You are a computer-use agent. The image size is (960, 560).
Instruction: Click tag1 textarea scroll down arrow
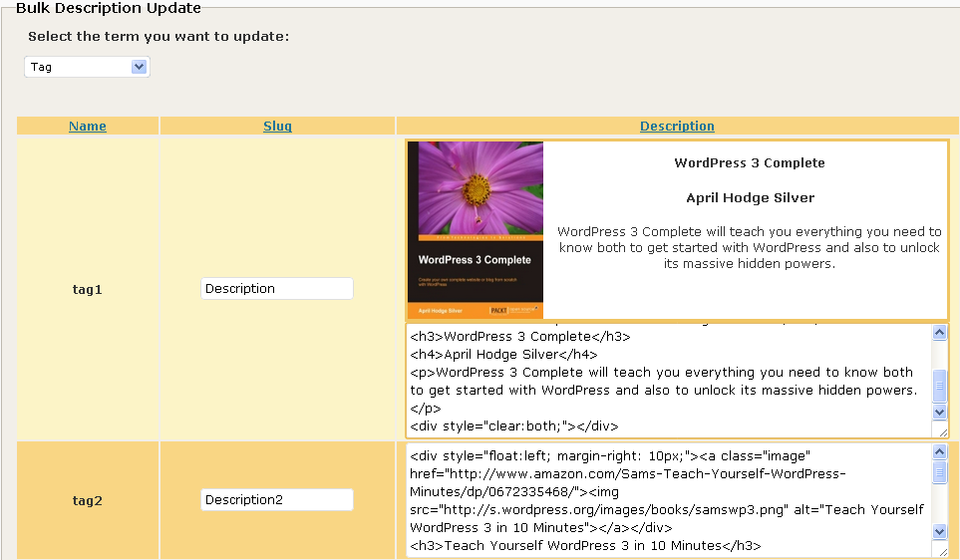(x=940, y=412)
